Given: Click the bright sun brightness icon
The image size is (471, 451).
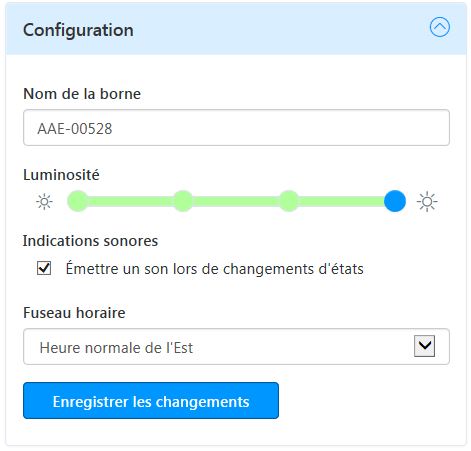Looking at the screenshot, I should pos(427,202).
